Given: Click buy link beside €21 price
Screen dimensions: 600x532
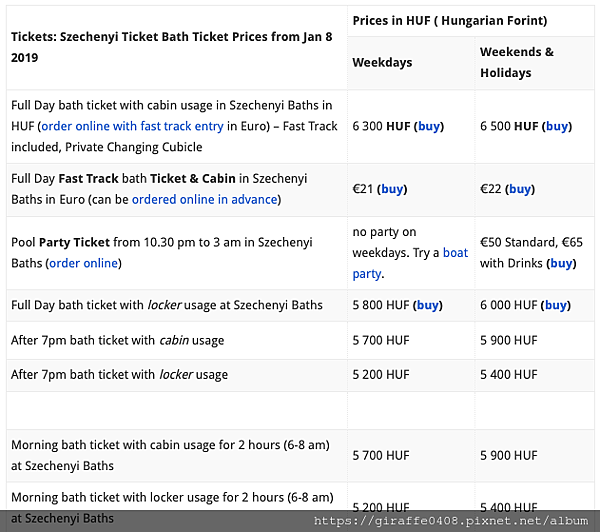Looking at the screenshot, I should point(392,189).
